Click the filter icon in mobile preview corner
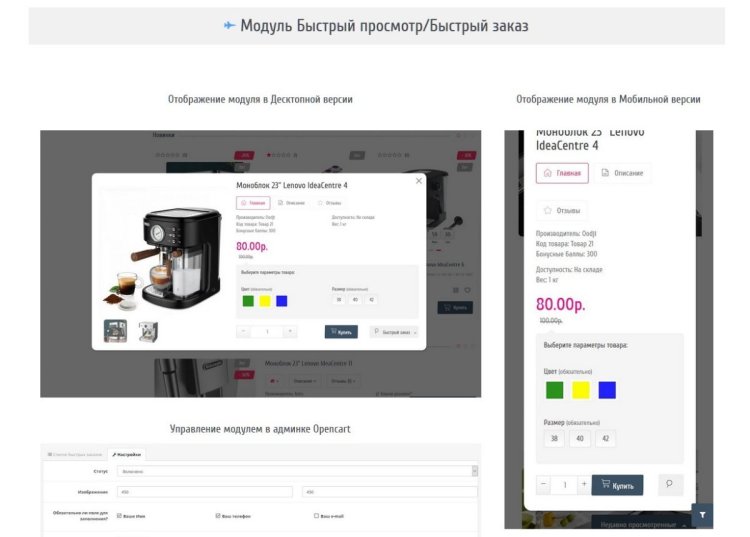Screen dimensions: 750x537 (x=702, y=515)
